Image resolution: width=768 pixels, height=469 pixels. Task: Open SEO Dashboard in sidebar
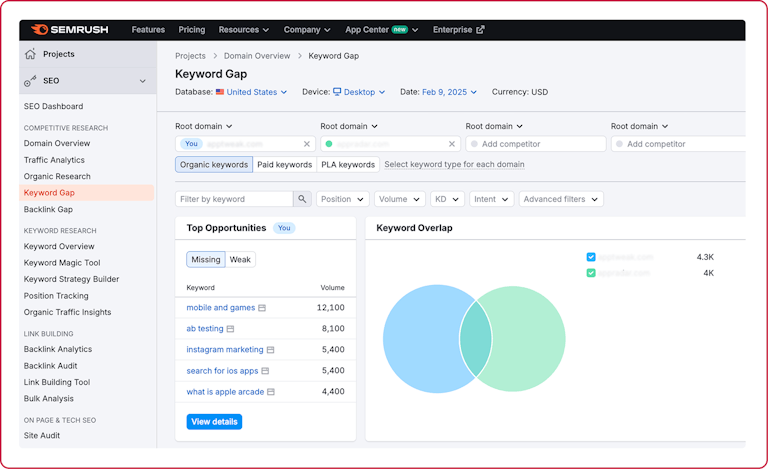point(53,106)
